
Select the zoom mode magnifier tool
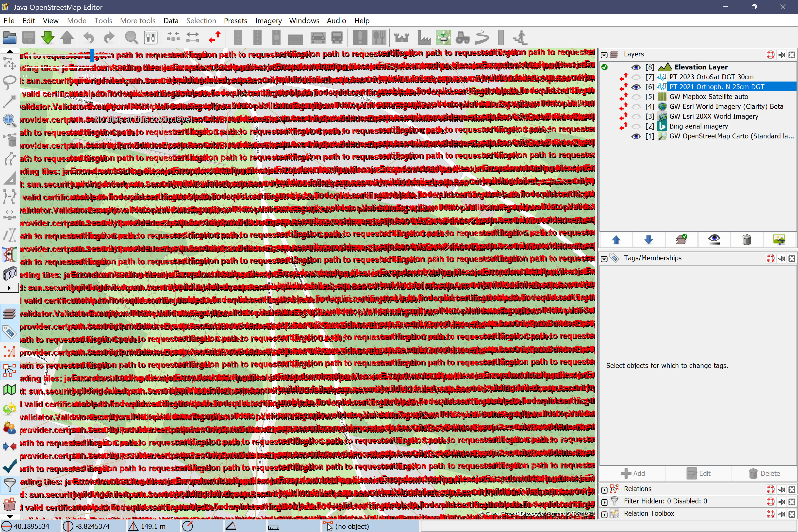[x=10, y=120]
